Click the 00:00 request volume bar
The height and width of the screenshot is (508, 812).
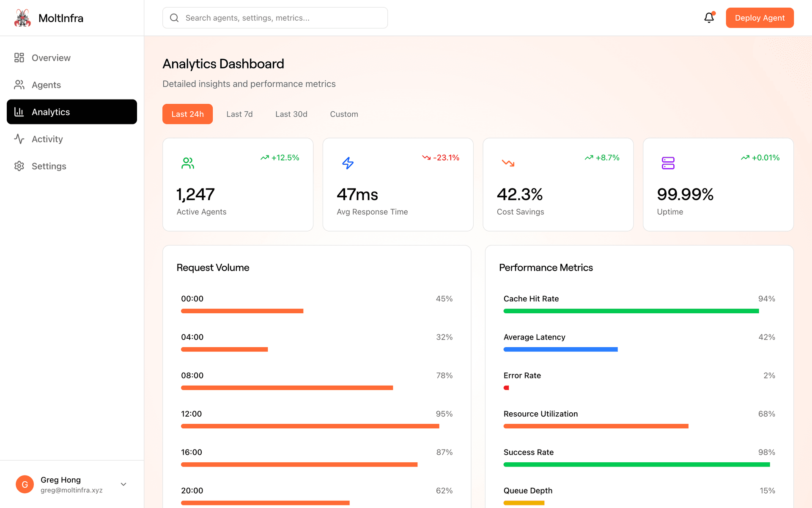pyautogui.click(x=242, y=311)
